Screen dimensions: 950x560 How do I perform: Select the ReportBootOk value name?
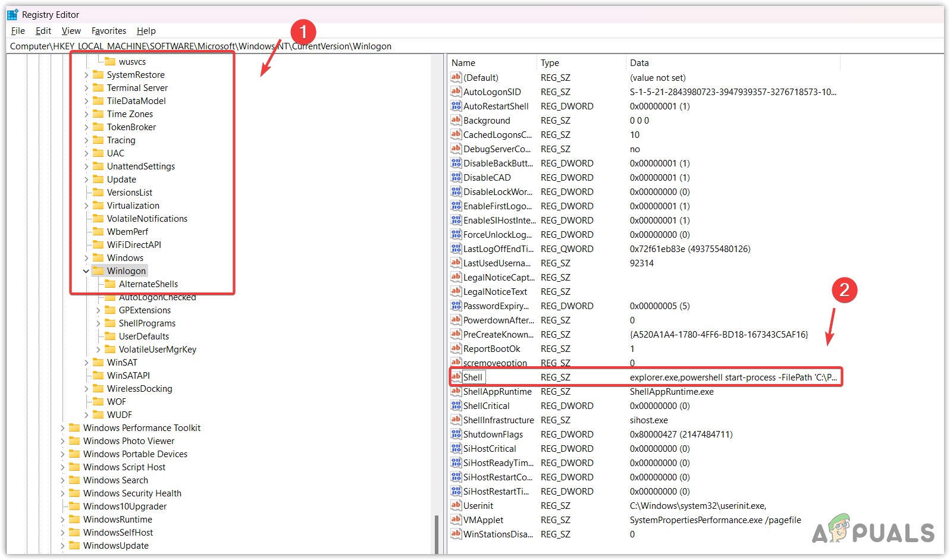491,348
